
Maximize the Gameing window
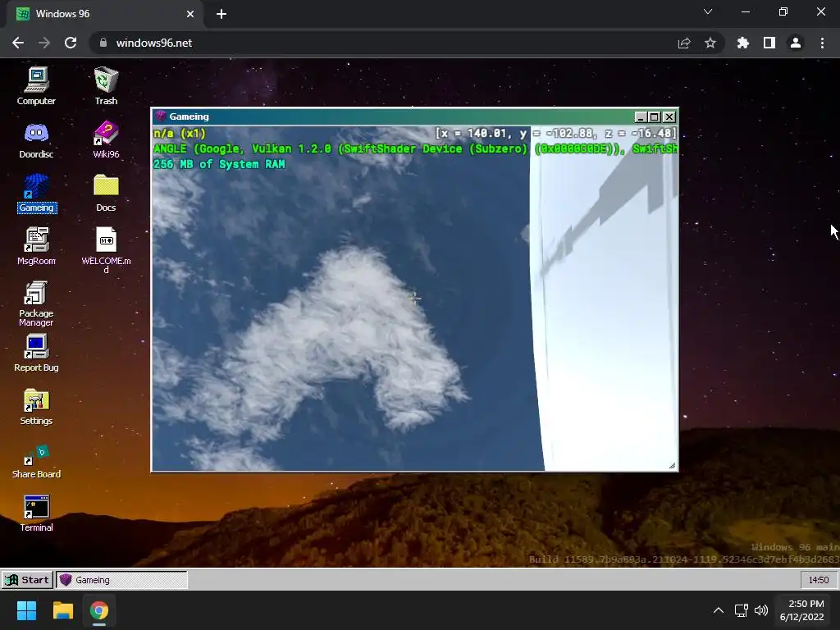(x=654, y=116)
